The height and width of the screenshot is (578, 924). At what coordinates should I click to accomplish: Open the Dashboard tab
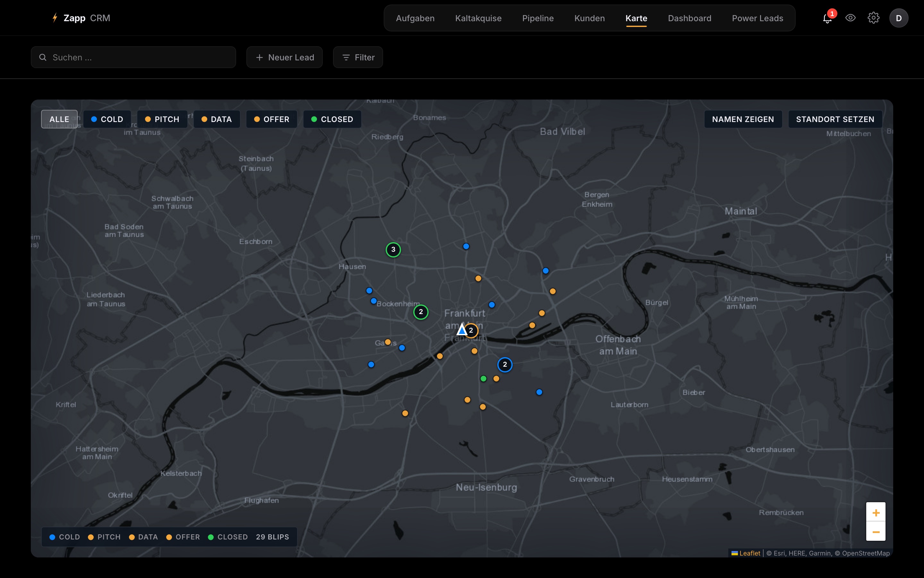689,18
